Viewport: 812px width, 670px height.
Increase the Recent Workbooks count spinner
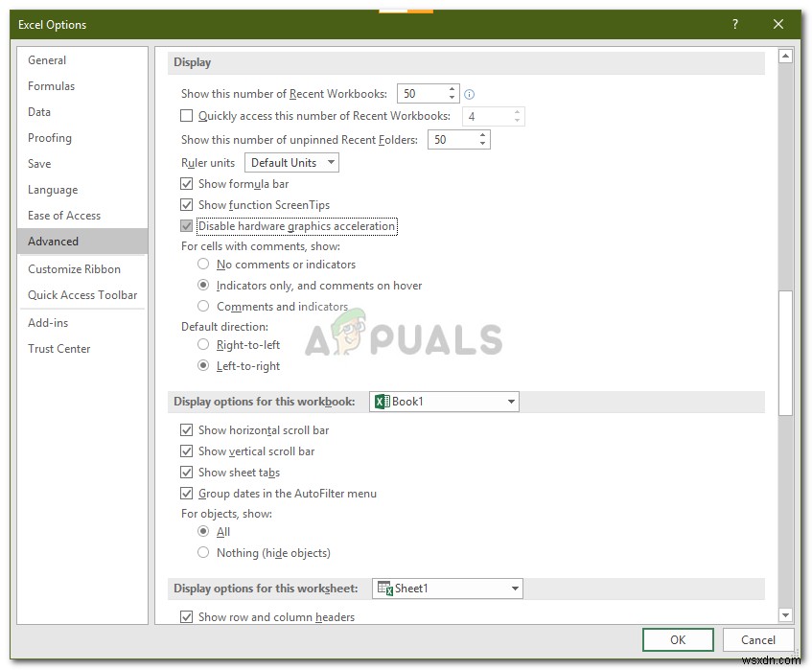pyautogui.click(x=452, y=89)
